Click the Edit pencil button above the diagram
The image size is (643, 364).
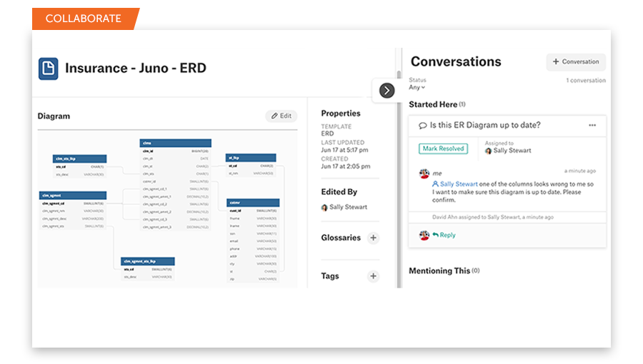(x=281, y=116)
